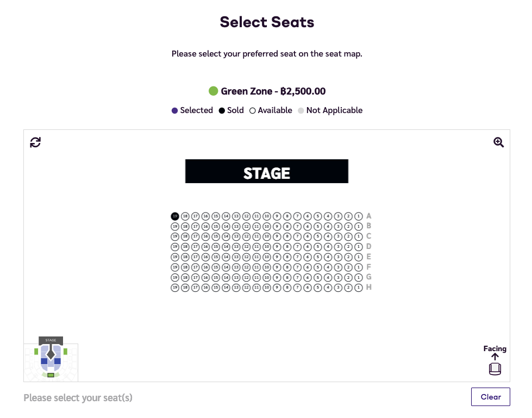This screenshot has width=532, height=418.
Task: Click the sold seat 19 in row A
Action: tap(174, 216)
